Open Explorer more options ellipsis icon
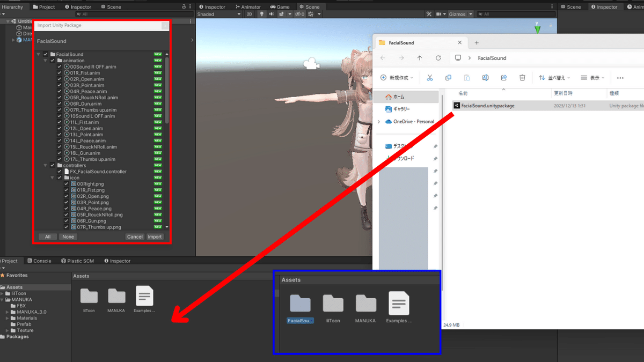 click(621, 78)
